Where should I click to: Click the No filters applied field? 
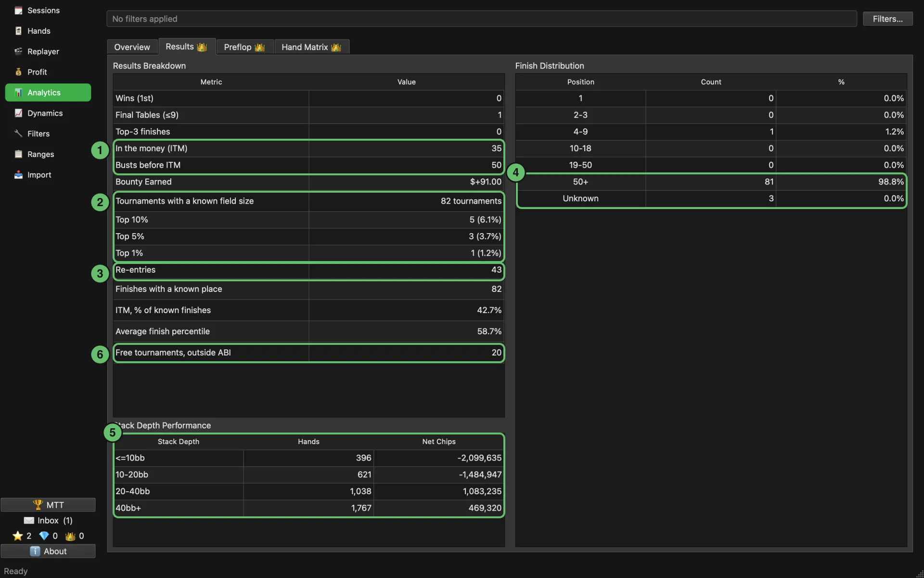pos(482,19)
